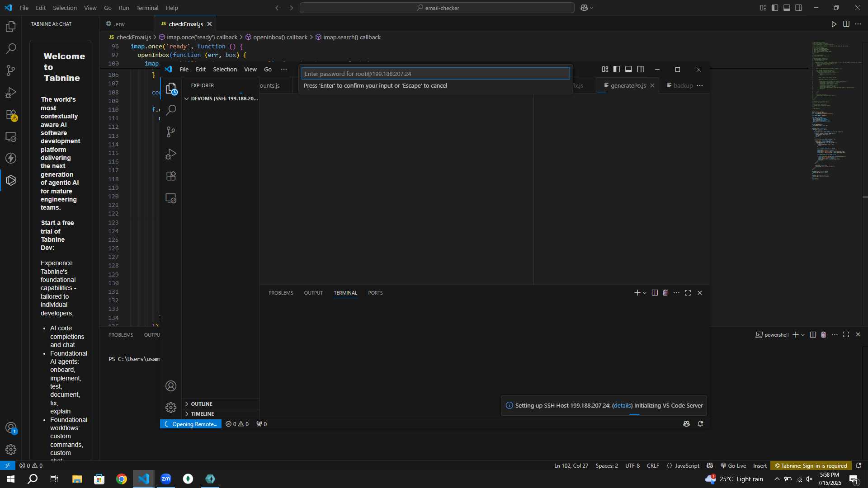Switch to PORTS tab in SSH window
This screenshot has width=868, height=488.
[375, 293]
